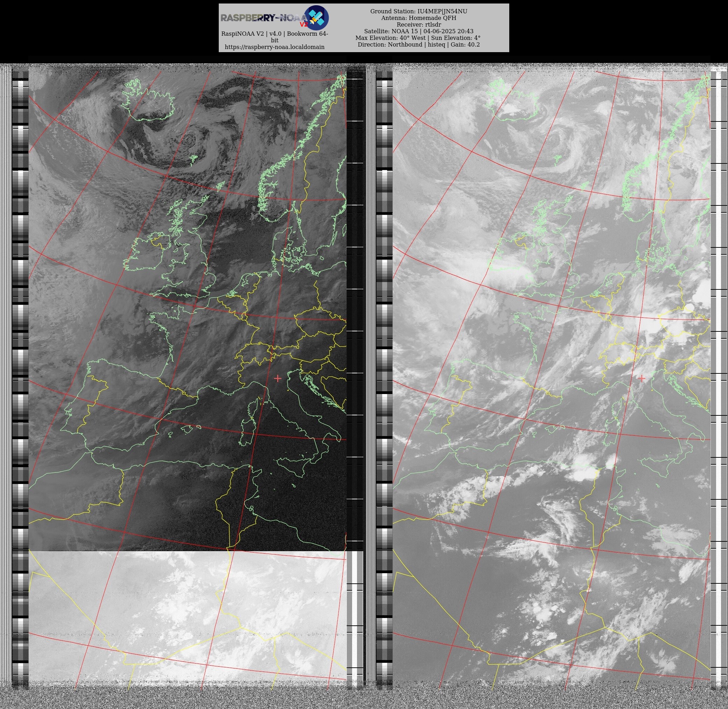Select the 'Satellite: NOAA 15 | 04-06-2025 20:43' line
The height and width of the screenshot is (709, 728).
pos(419,31)
